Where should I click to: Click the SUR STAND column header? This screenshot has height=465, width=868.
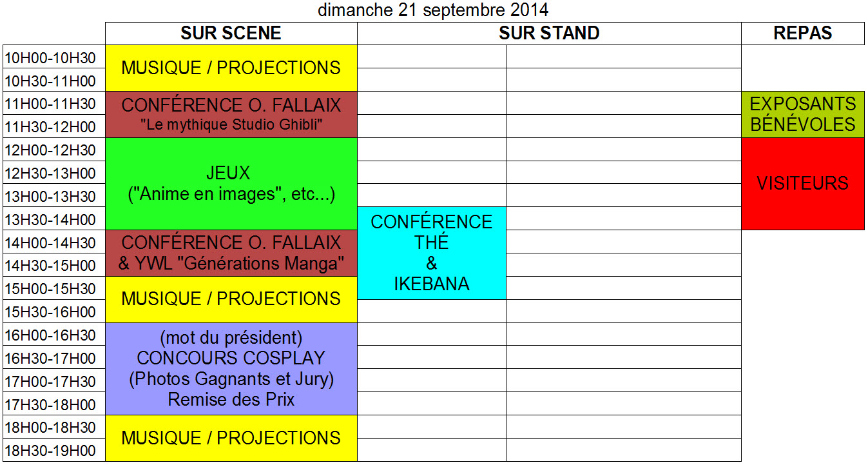549,34
